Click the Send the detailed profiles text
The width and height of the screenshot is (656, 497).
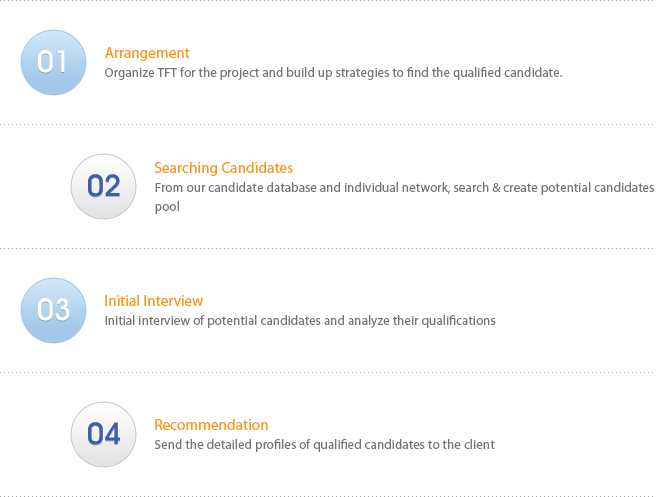tap(325, 445)
